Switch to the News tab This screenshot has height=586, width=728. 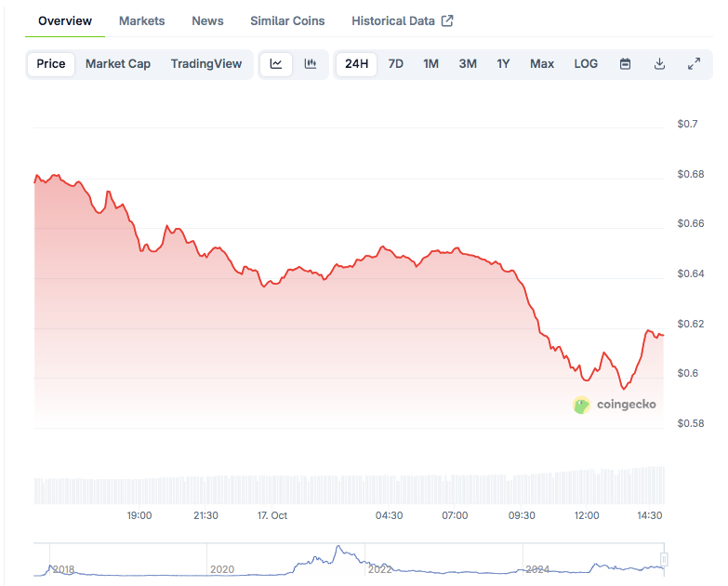pyautogui.click(x=207, y=20)
